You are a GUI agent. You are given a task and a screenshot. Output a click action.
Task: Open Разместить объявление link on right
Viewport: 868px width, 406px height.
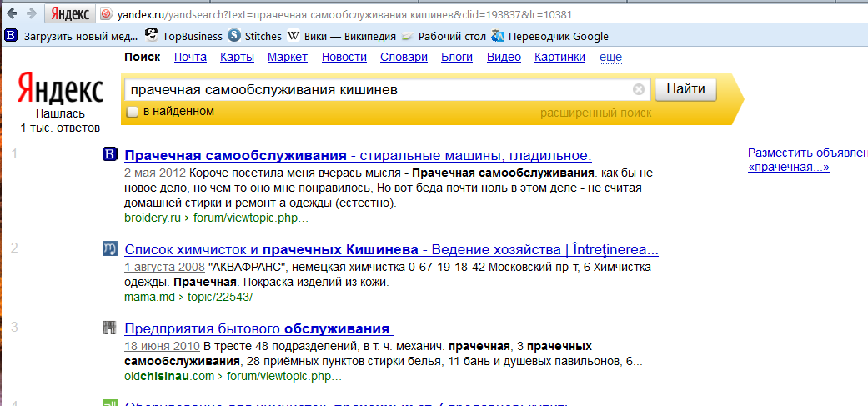[x=808, y=160]
